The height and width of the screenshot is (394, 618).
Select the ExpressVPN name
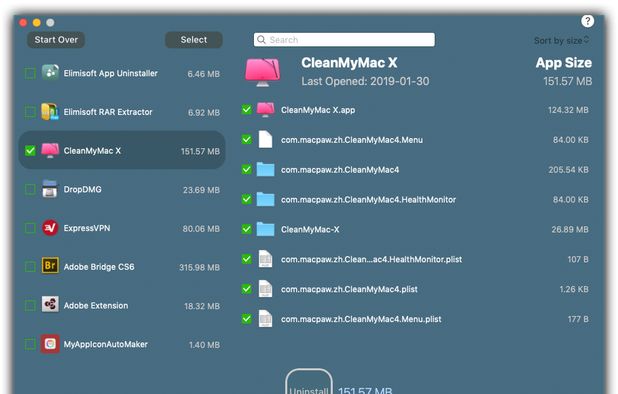(87, 228)
